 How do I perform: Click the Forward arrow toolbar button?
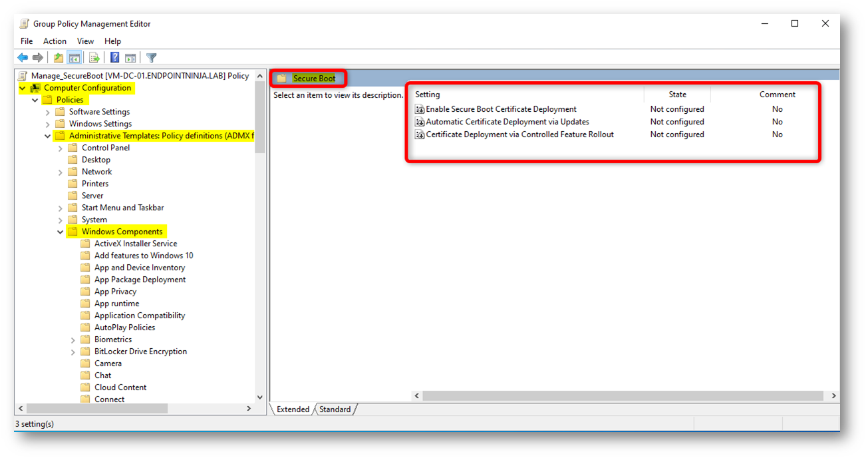[38, 58]
